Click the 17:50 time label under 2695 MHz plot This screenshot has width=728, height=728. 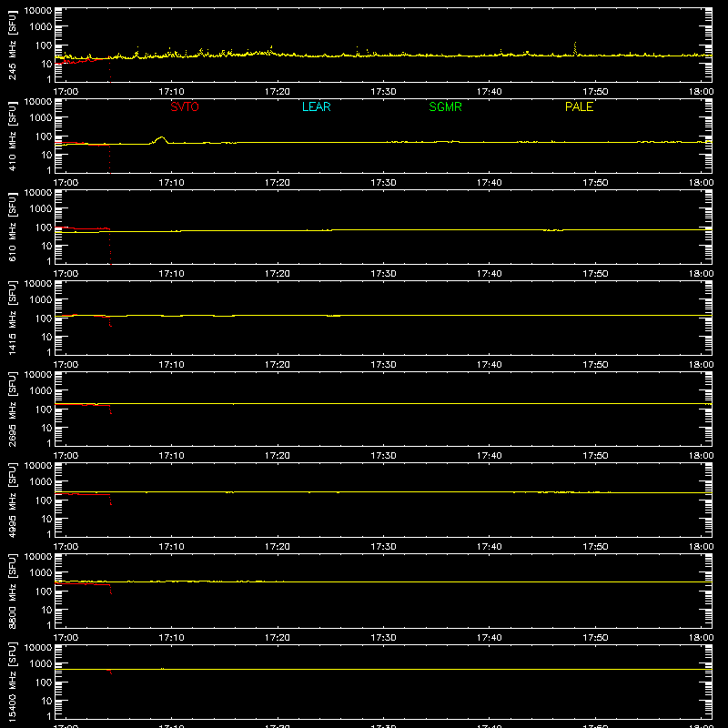point(595,456)
